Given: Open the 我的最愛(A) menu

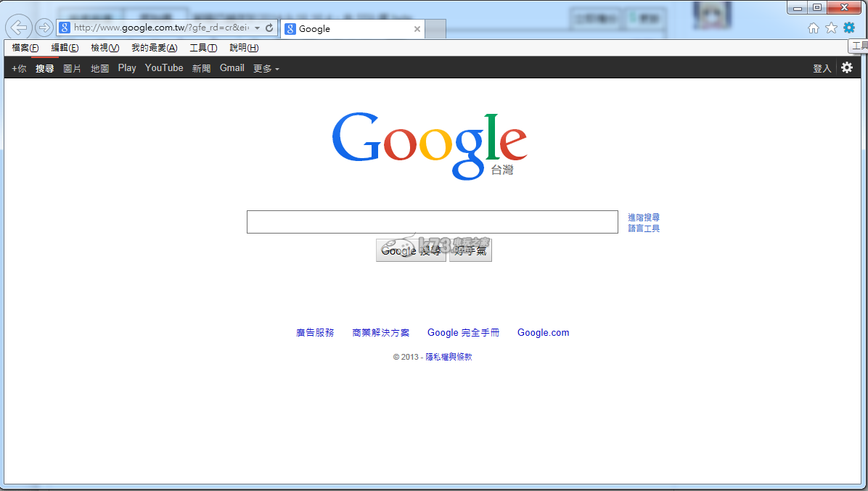Looking at the screenshot, I should pos(154,48).
